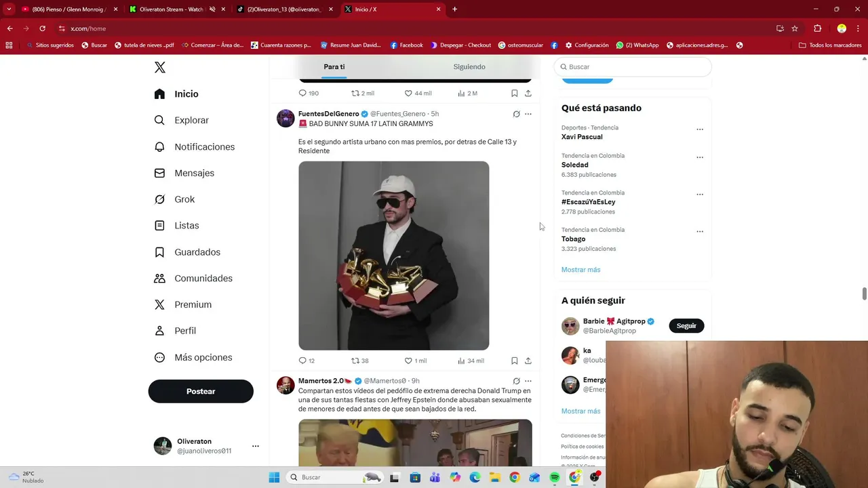Click the X logo in the sidebar

point(160,67)
